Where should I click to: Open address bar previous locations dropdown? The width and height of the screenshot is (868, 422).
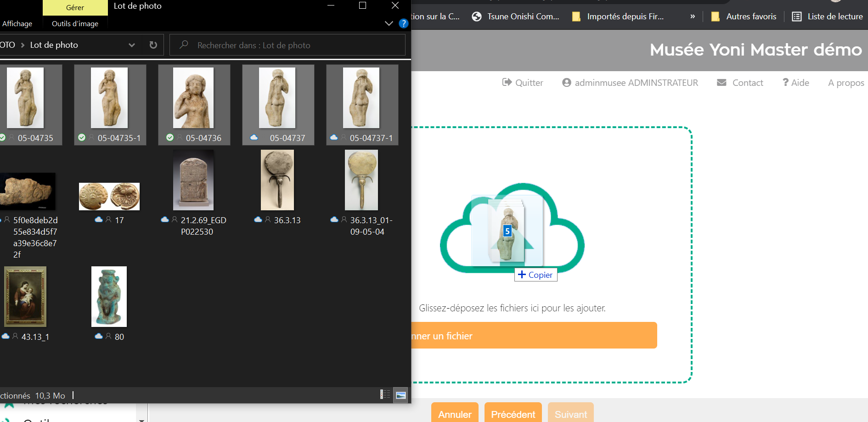coord(132,45)
